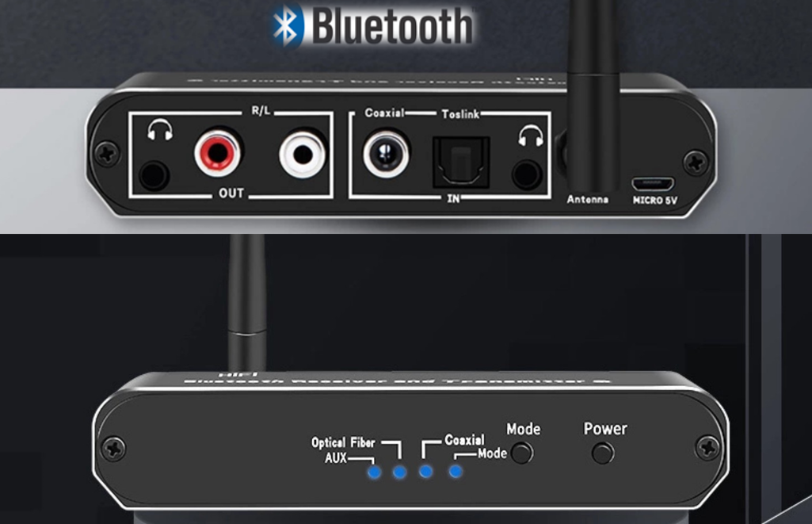Select the 3.5mm headphone output jack
This screenshot has width=812, height=524.
point(154,176)
